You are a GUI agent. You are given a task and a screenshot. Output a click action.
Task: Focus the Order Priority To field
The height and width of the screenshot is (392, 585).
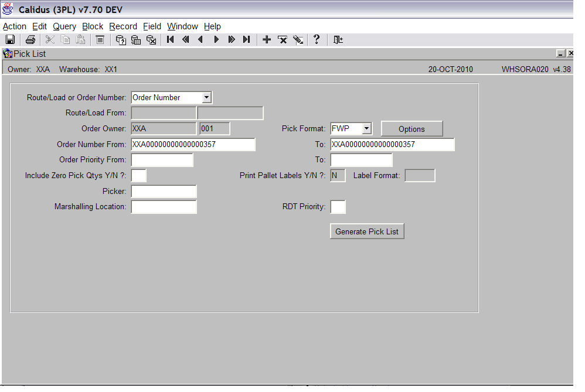(x=362, y=160)
